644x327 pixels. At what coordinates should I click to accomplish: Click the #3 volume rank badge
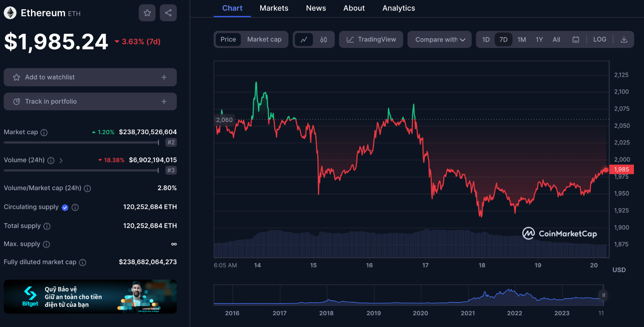171,170
